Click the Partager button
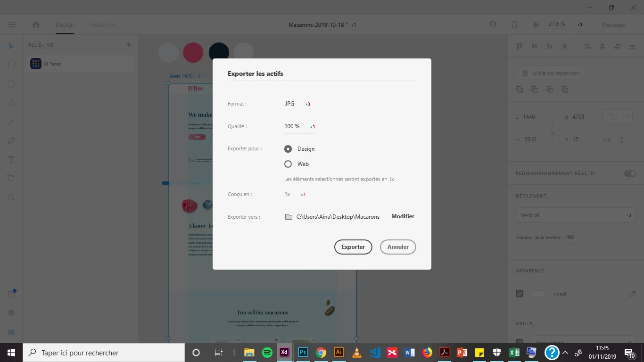The width and height of the screenshot is (644, 362). (x=614, y=25)
